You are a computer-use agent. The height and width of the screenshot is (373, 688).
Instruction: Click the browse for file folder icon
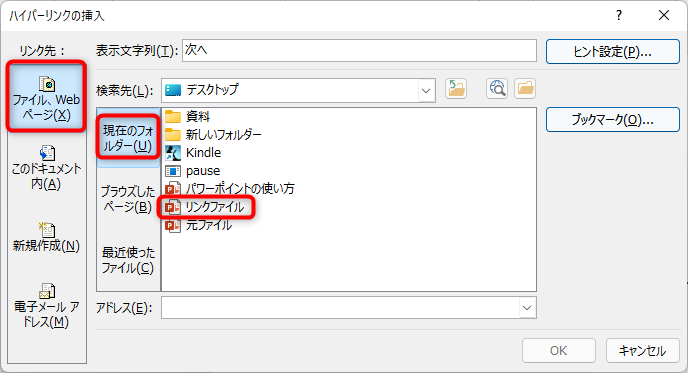pos(525,89)
